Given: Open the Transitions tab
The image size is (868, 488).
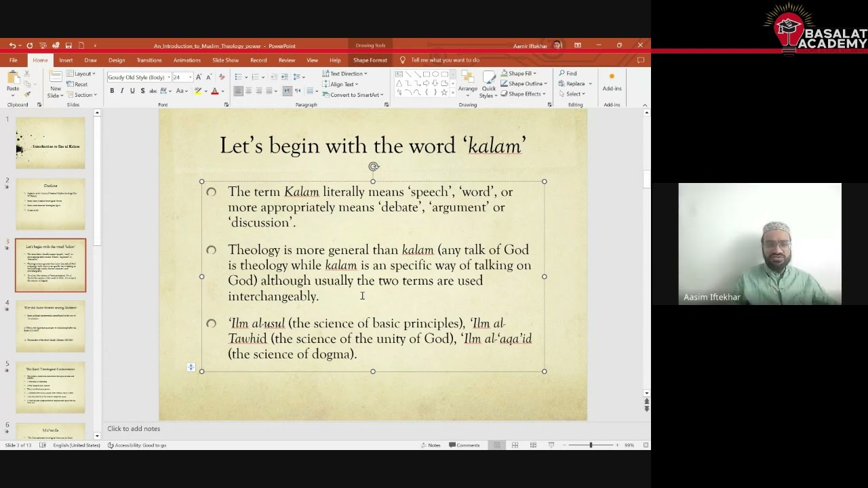Looking at the screenshot, I should pos(149,60).
